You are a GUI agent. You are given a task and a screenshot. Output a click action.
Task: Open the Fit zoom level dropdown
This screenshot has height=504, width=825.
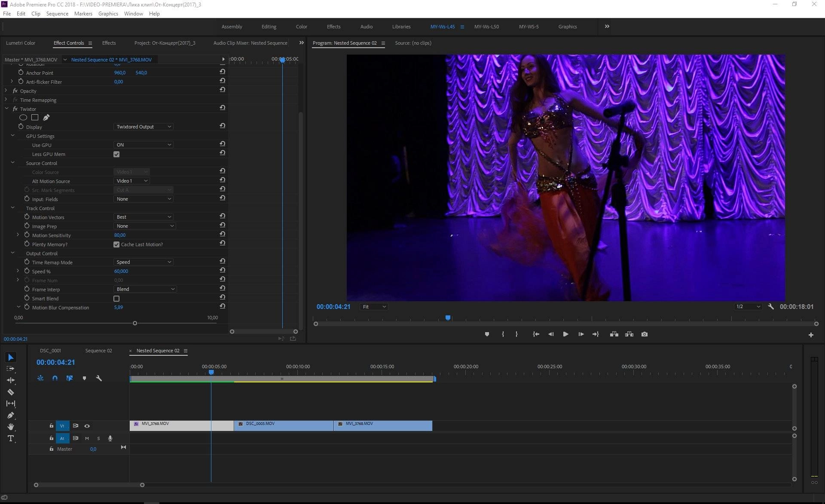pyautogui.click(x=374, y=307)
